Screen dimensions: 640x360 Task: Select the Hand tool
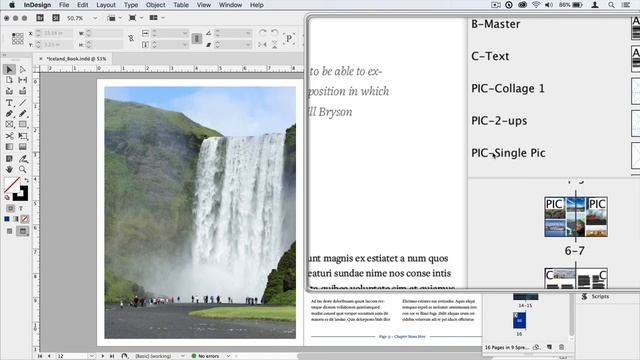(x=9, y=169)
